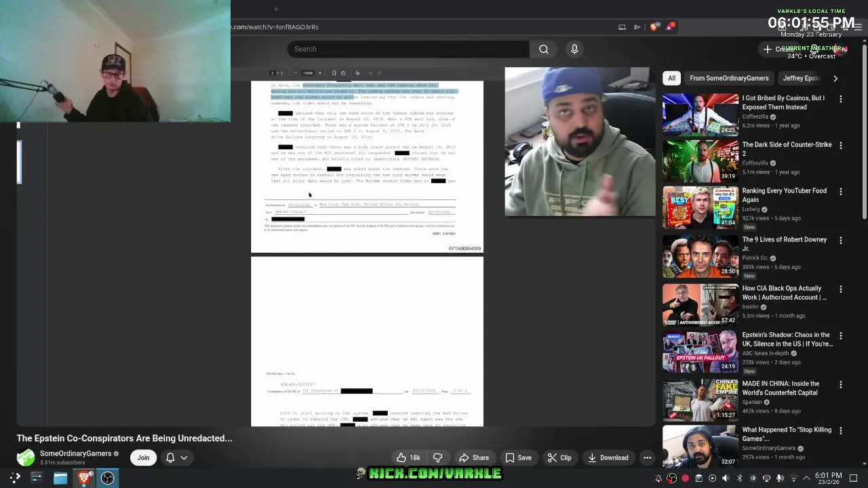Share the Epstein video
The height and width of the screenshot is (488, 868).
tap(474, 457)
